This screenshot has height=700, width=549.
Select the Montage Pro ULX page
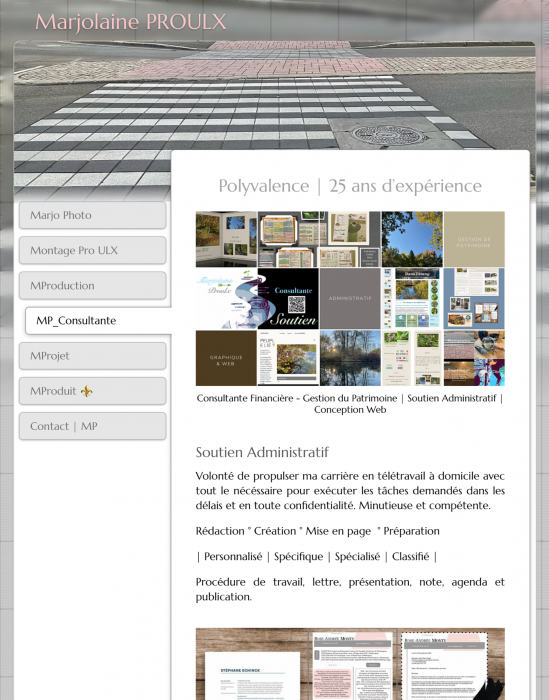pyautogui.click(x=92, y=250)
